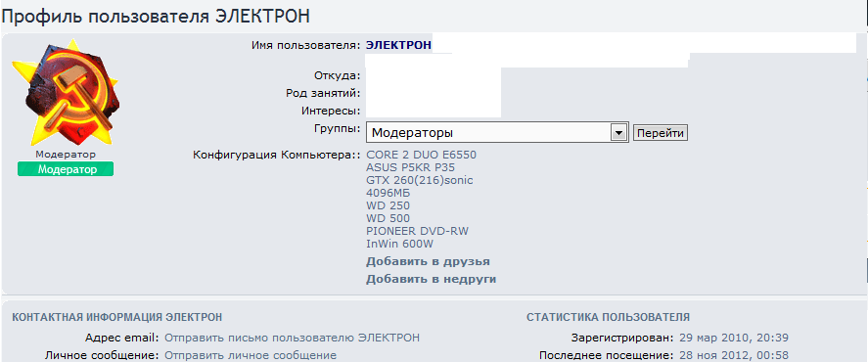Image resolution: width=868 pixels, height=362 pixels.
Task: Open Отправить личное сообщение link
Action: point(251,355)
